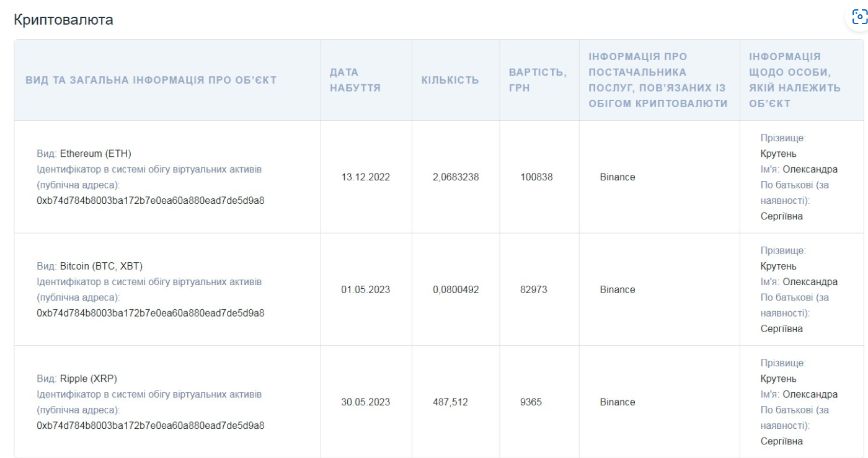This screenshot has height=458, width=868.
Task: Select the Криптовалюта section heading
Action: coord(63,20)
